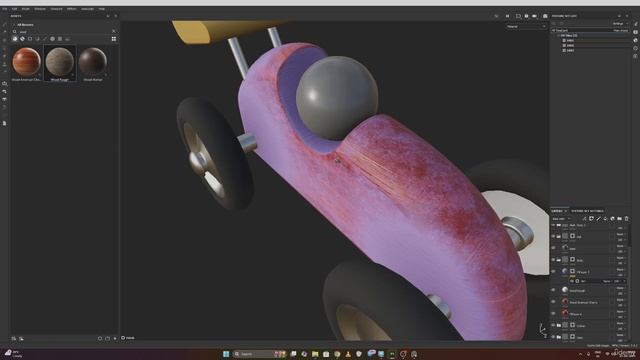This screenshot has width=640, height=360.
Task: Open the Help menu
Action: pyautogui.click(x=102, y=9)
